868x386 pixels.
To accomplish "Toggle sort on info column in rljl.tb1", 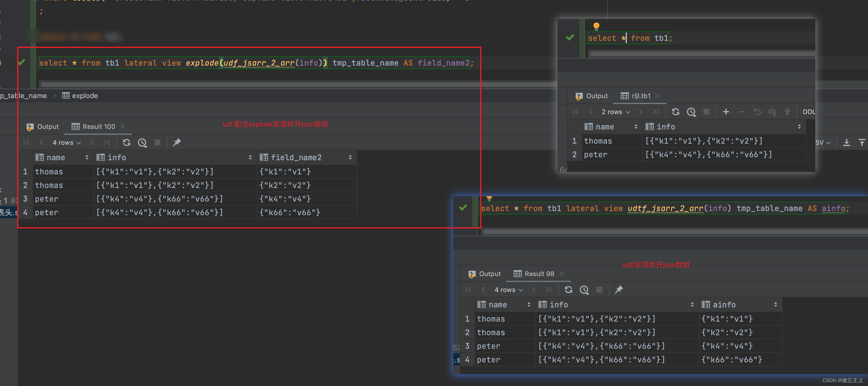I will tap(799, 127).
